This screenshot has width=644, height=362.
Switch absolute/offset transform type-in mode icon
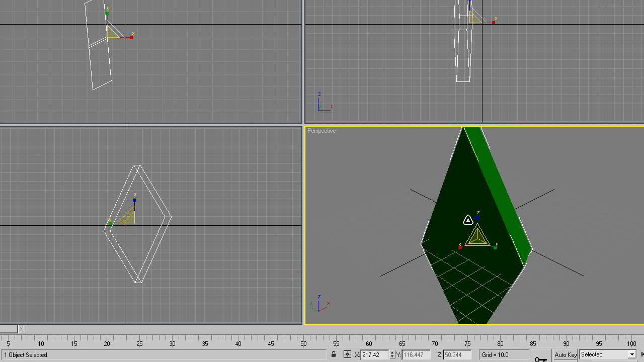point(347,354)
